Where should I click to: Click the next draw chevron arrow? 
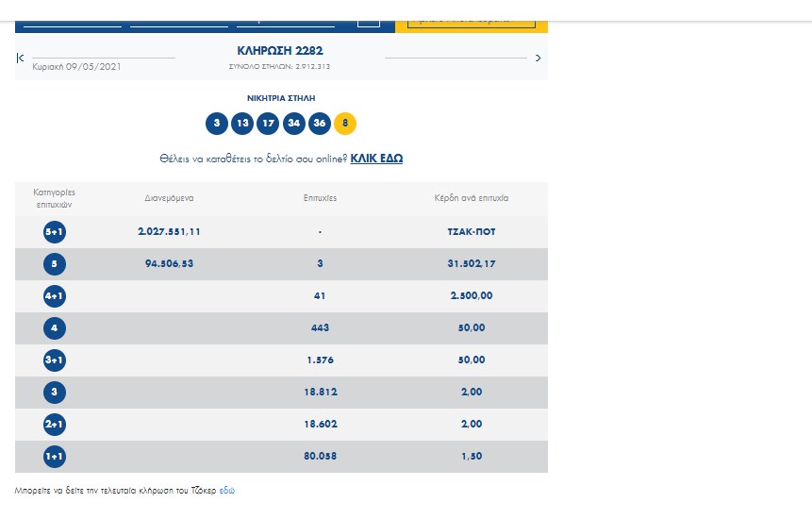coord(538,59)
